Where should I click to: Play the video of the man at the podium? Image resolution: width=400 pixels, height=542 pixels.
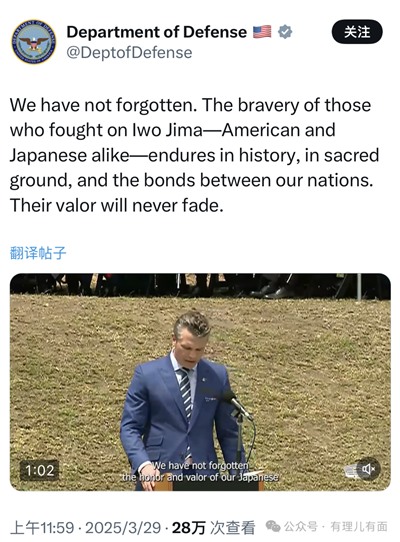(x=200, y=382)
